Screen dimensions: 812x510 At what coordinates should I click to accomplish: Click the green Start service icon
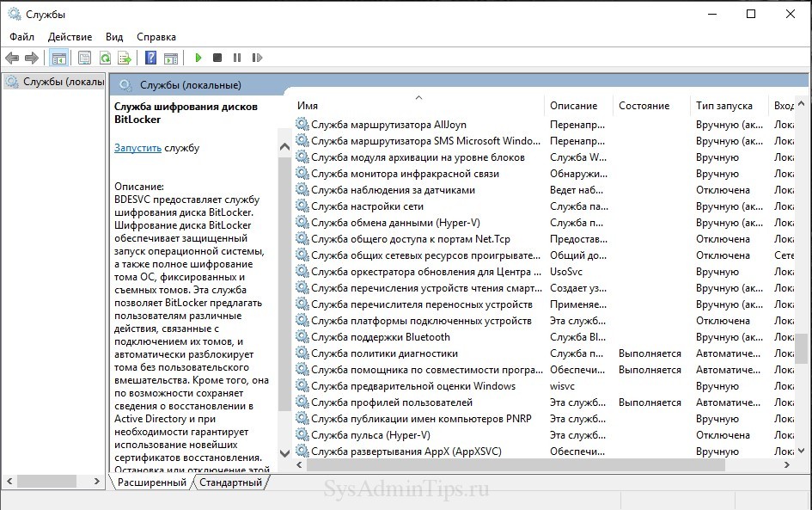[198, 58]
